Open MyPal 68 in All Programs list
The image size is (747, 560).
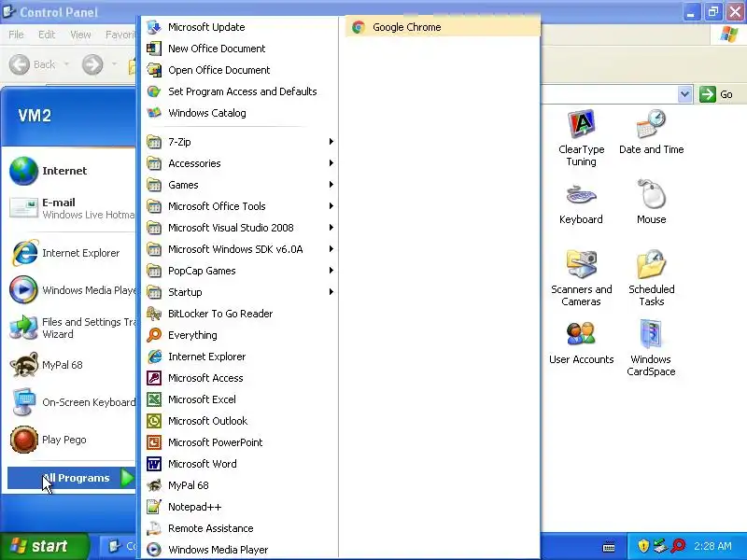(x=240, y=485)
